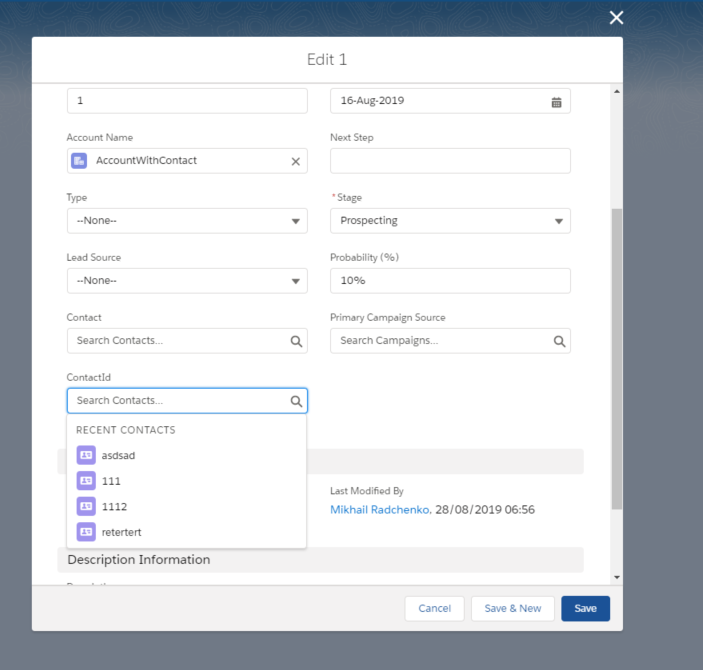Open the Type dropdown

pos(186,221)
